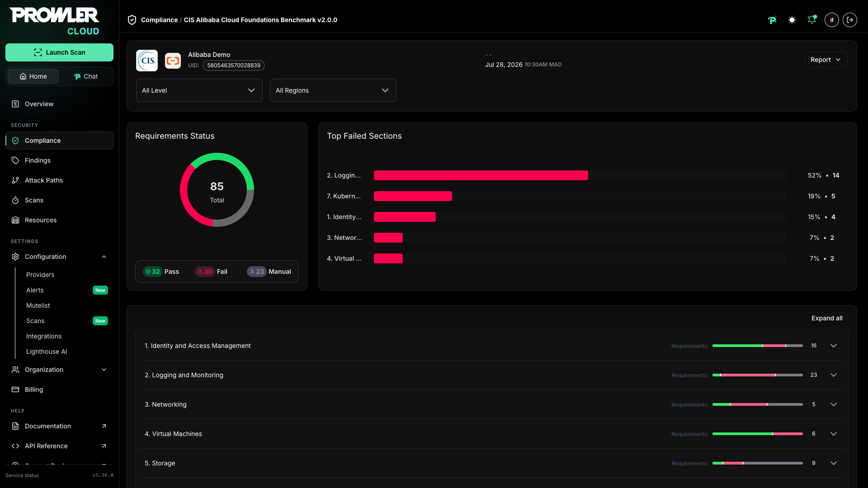Image resolution: width=868 pixels, height=488 pixels.
Task: Open Mutelist in Configuration submenu
Action: (x=38, y=305)
